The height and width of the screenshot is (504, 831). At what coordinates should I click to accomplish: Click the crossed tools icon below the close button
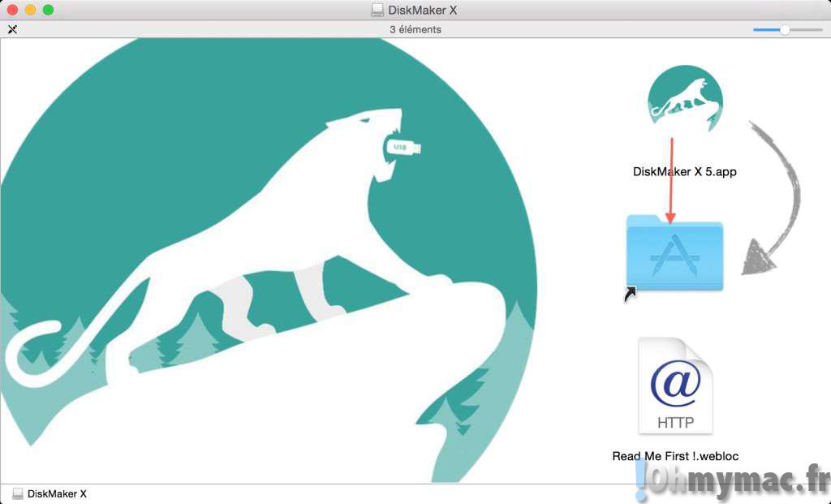(x=12, y=29)
